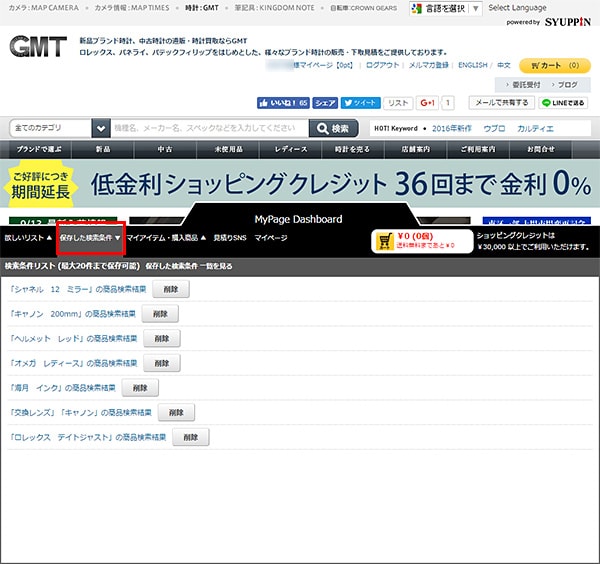
Task: Open キャノン 200mm search results link
Action: (73, 314)
